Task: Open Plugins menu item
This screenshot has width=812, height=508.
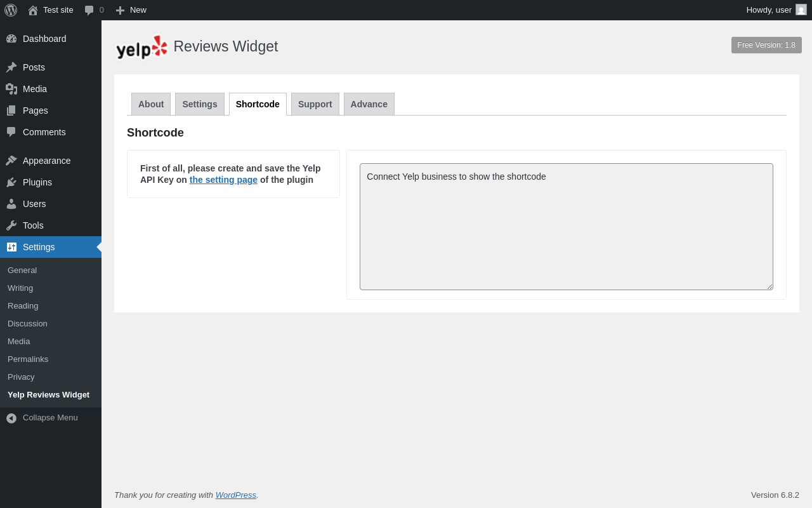Action: [x=51, y=182]
